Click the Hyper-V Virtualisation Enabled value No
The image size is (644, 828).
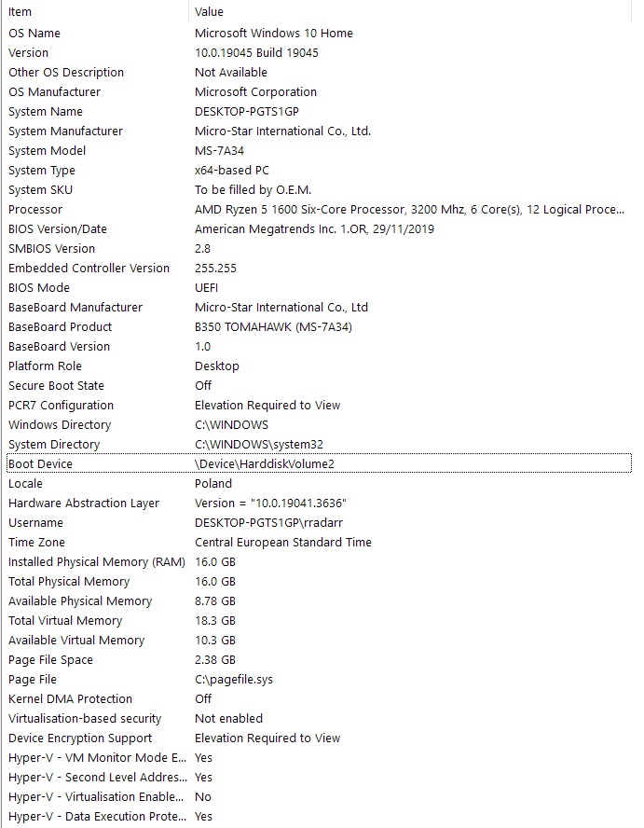point(202,796)
